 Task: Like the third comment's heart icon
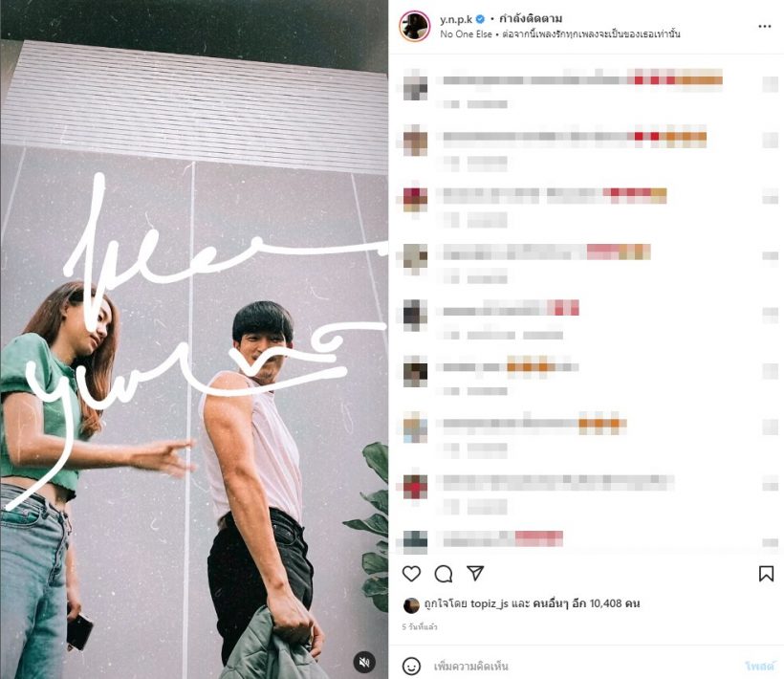click(770, 196)
